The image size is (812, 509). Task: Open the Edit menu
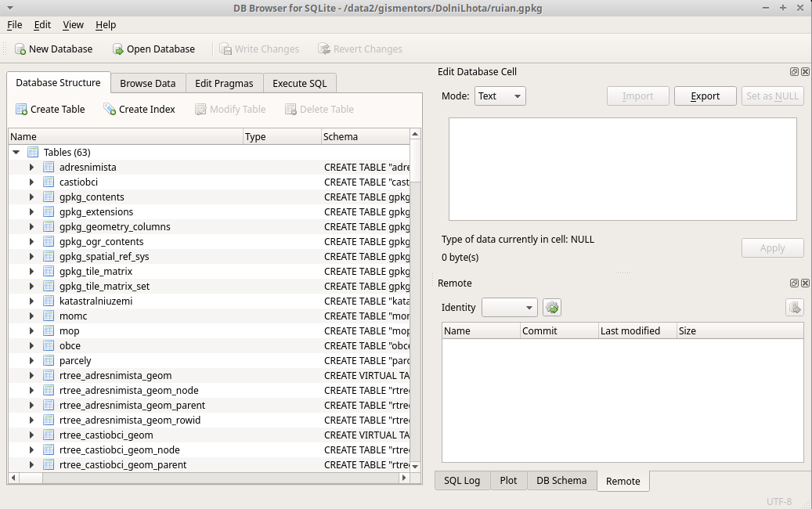[42, 25]
